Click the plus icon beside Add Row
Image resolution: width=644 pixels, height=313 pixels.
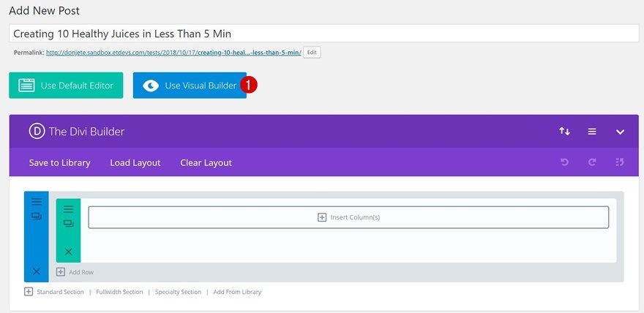pos(61,272)
